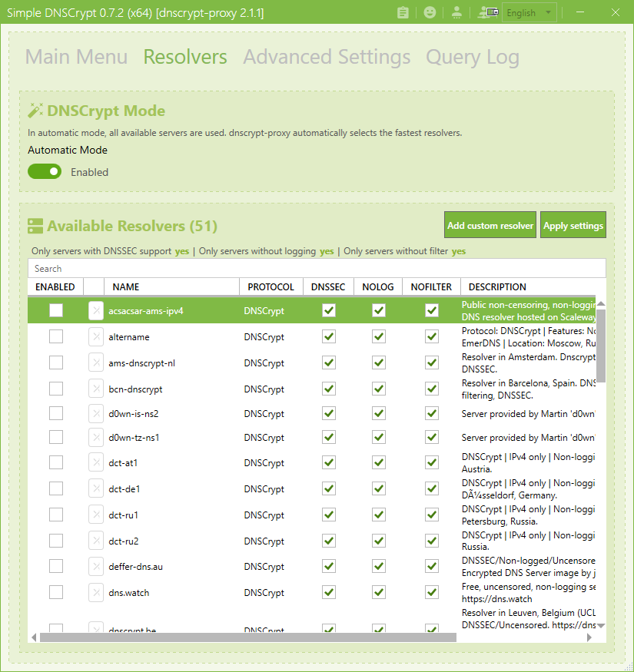This screenshot has height=672, width=634.
Task: Enable the dct-de1 resolver checkbox
Action: [x=56, y=488]
